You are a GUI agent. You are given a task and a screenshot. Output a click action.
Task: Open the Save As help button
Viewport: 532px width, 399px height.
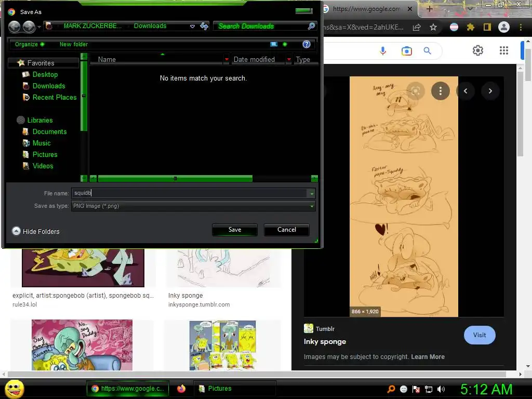click(307, 44)
